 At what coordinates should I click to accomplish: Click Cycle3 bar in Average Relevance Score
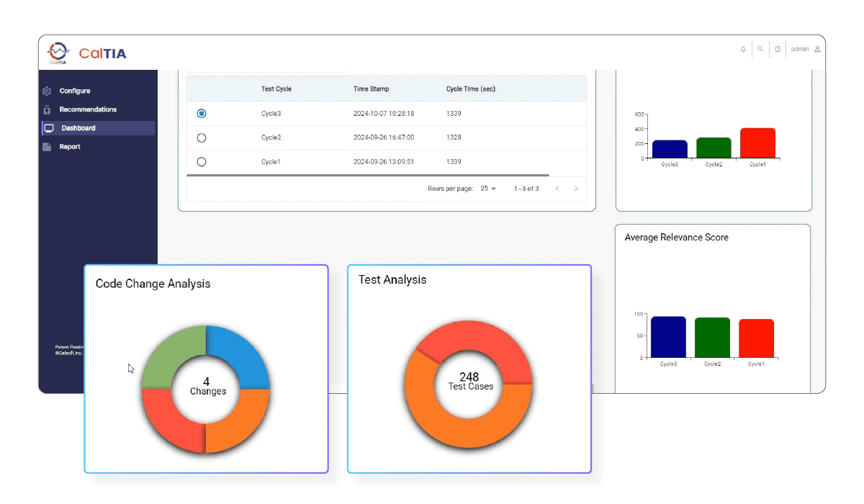[x=669, y=337]
